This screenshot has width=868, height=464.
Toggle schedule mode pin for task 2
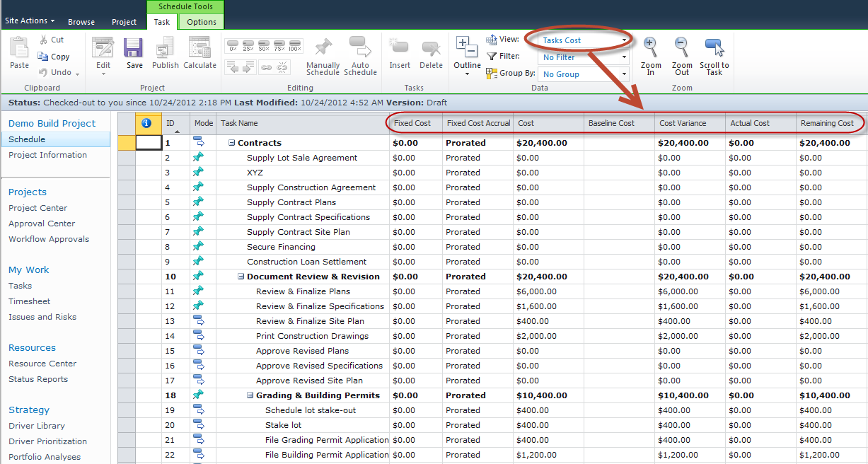[x=199, y=158]
